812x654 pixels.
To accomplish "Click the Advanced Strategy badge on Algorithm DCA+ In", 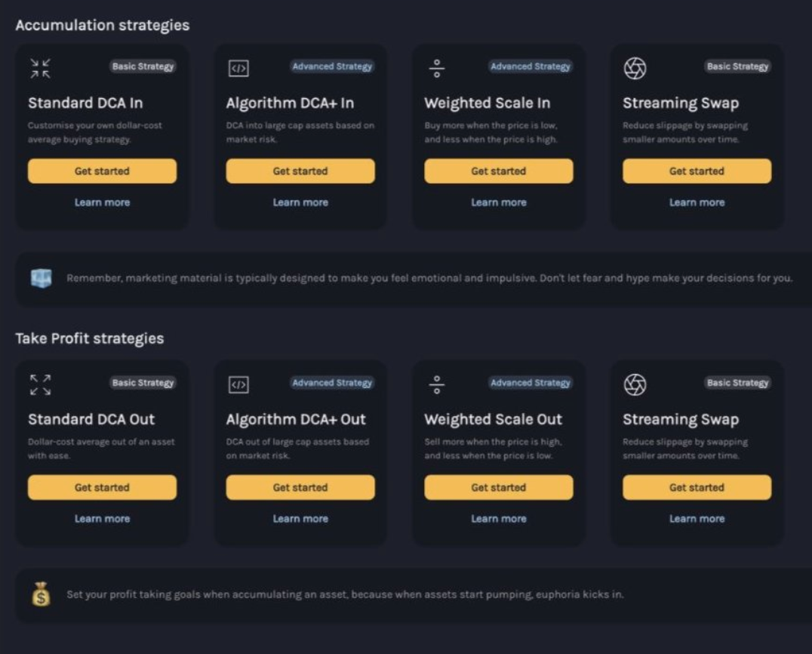I will 332,66.
